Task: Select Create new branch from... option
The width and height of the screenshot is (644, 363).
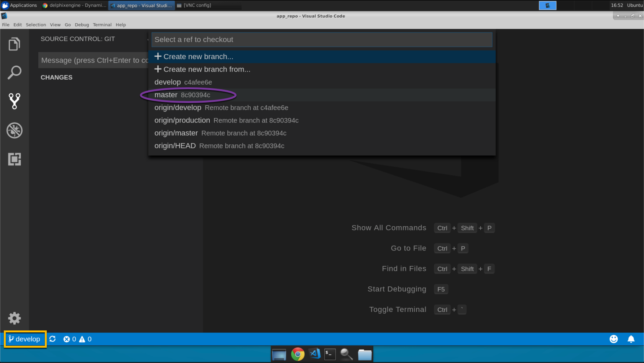Action: [322, 69]
